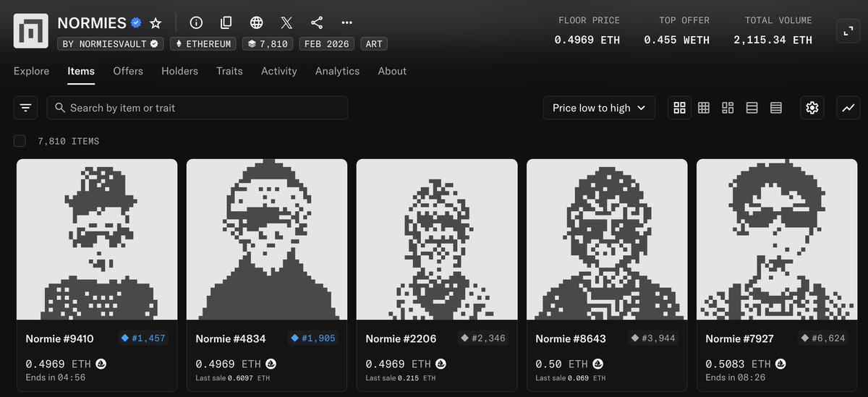Open the collection website globe icon

(256, 22)
